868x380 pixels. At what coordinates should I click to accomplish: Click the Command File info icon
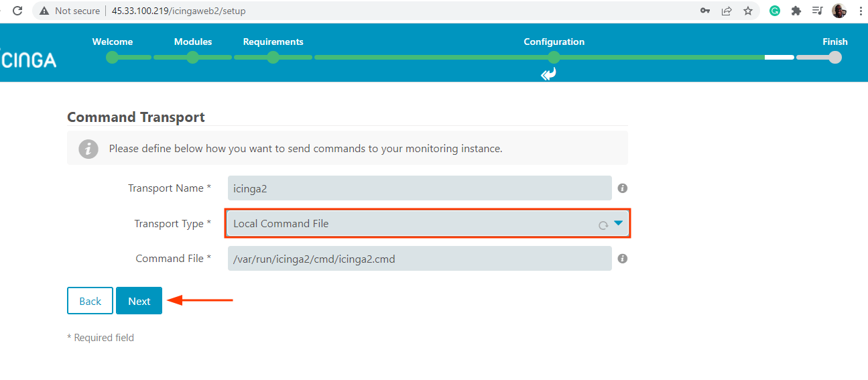pyautogui.click(x=622, y=258)
